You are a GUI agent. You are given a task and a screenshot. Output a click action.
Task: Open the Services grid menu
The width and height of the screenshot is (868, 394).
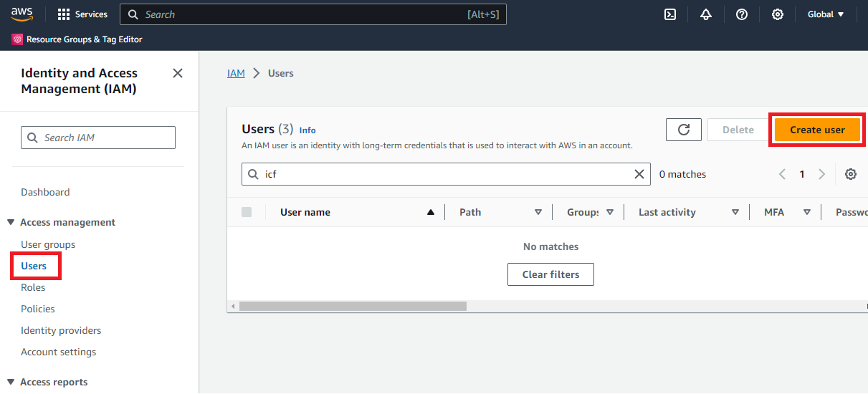tap(82, 14)
